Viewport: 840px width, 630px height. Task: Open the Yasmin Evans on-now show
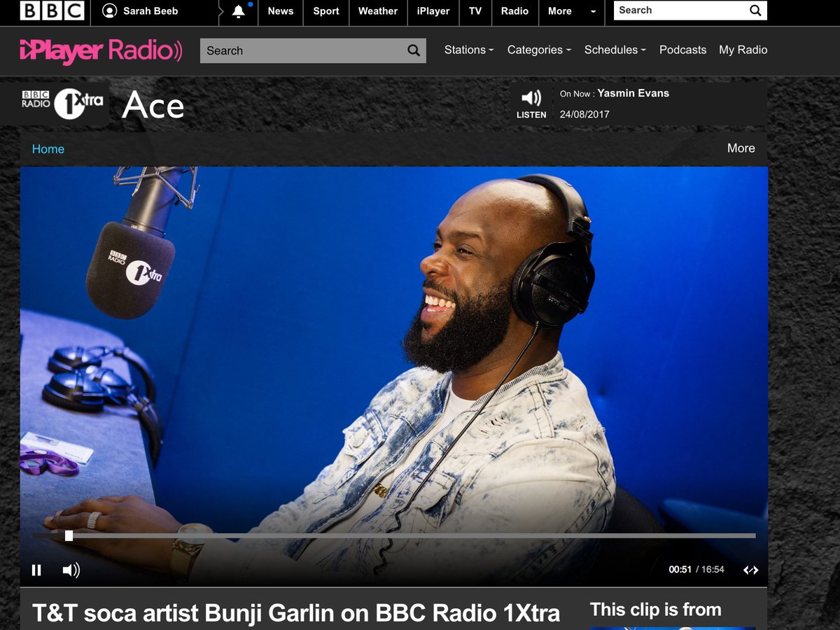(633, 93)
